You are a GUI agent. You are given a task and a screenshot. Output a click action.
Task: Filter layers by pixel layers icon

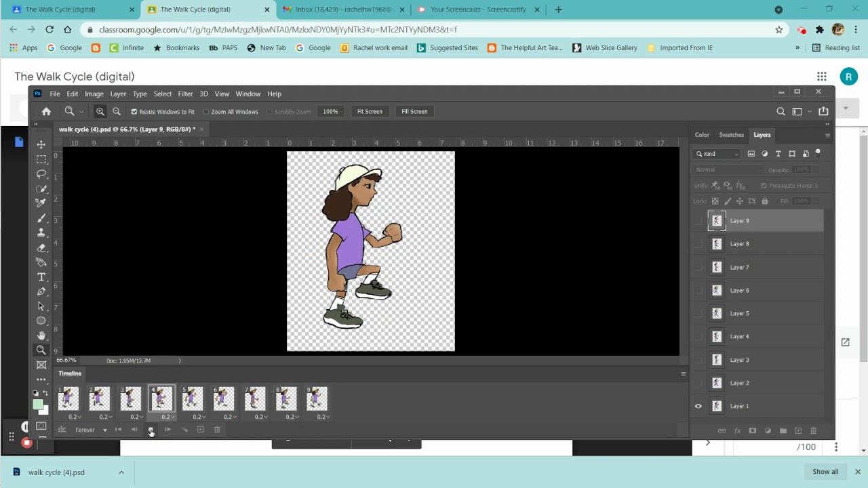(751, 154)
